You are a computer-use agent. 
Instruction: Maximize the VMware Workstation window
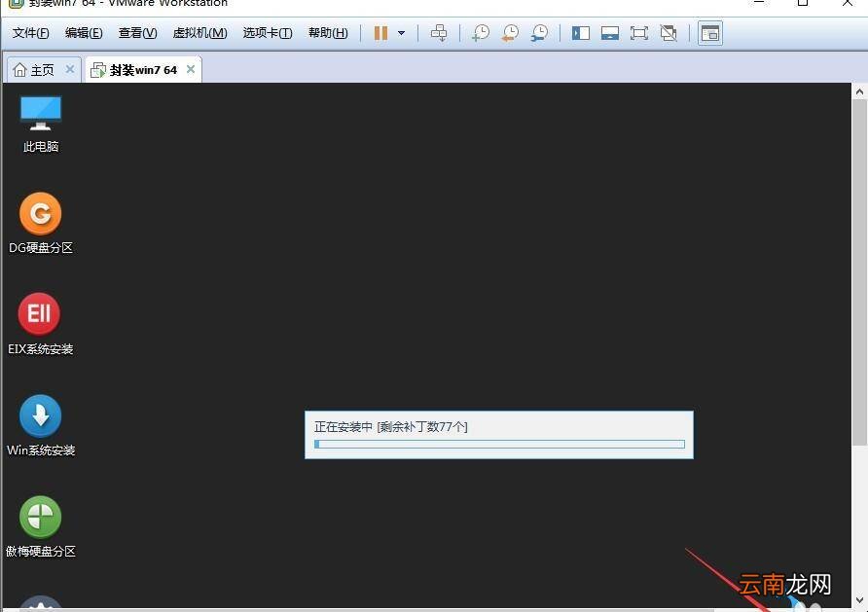click(803, 3)
